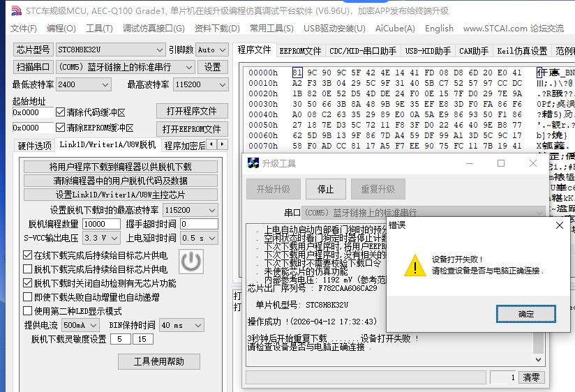
Task: Click 设置Link1D/Writer1A/U8W主控芯片 button
Action: tap(121, 195)
